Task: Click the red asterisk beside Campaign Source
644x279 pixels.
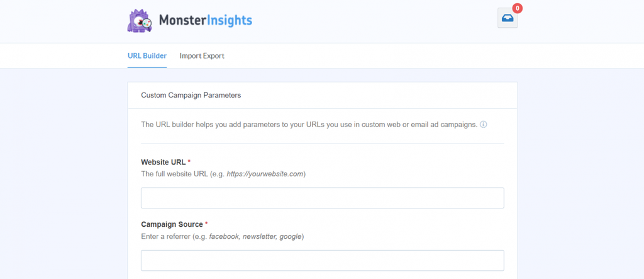Action: click(206, 224)
